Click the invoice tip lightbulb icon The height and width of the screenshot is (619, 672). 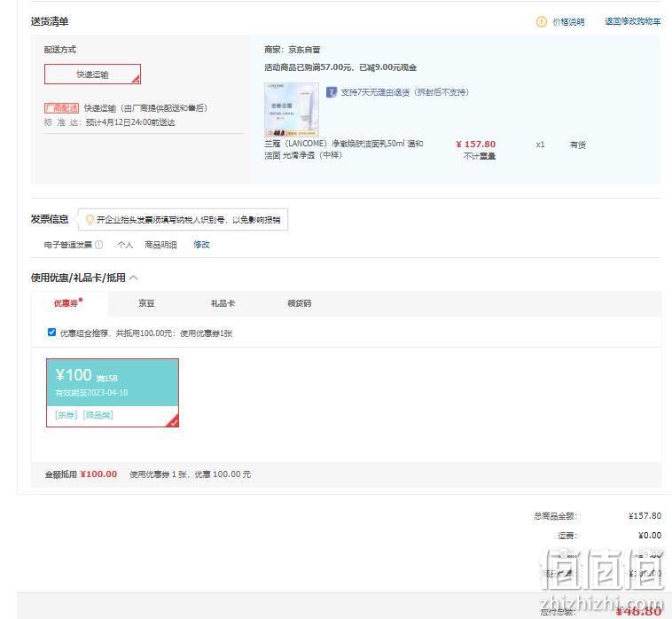pyautogui.click(x=90, y=220)
